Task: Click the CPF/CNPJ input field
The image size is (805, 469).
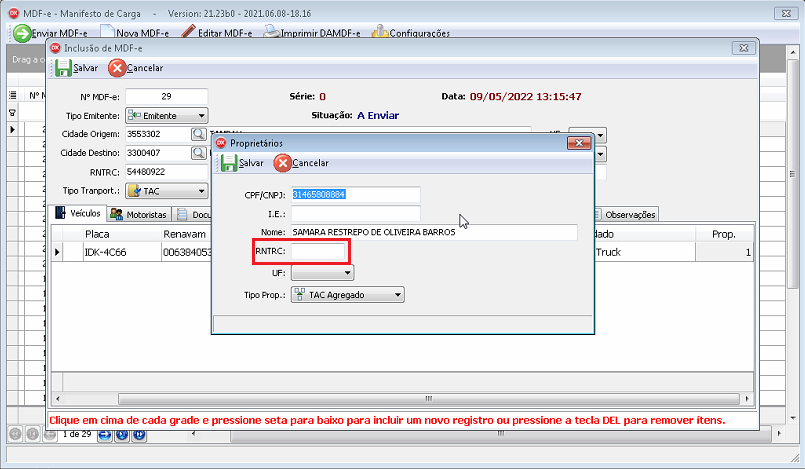Action: [x=355, y=194]
